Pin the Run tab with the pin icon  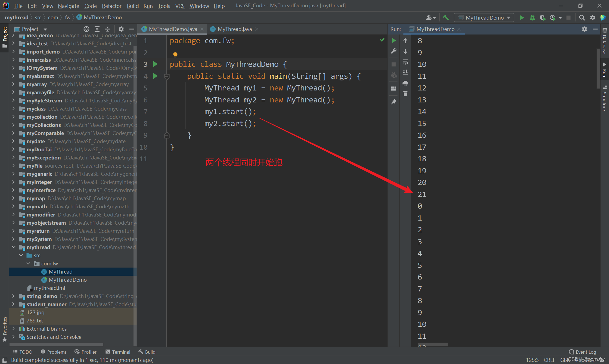tap(394, 102)
